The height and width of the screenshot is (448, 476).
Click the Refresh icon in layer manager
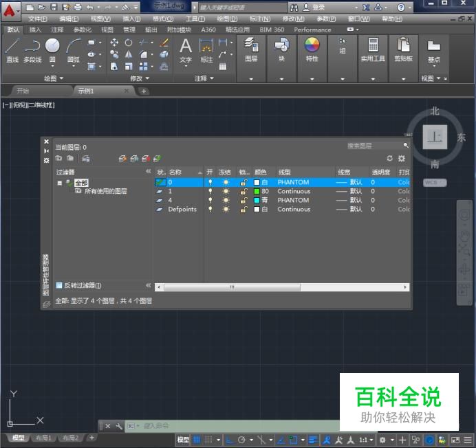(389, 159)
